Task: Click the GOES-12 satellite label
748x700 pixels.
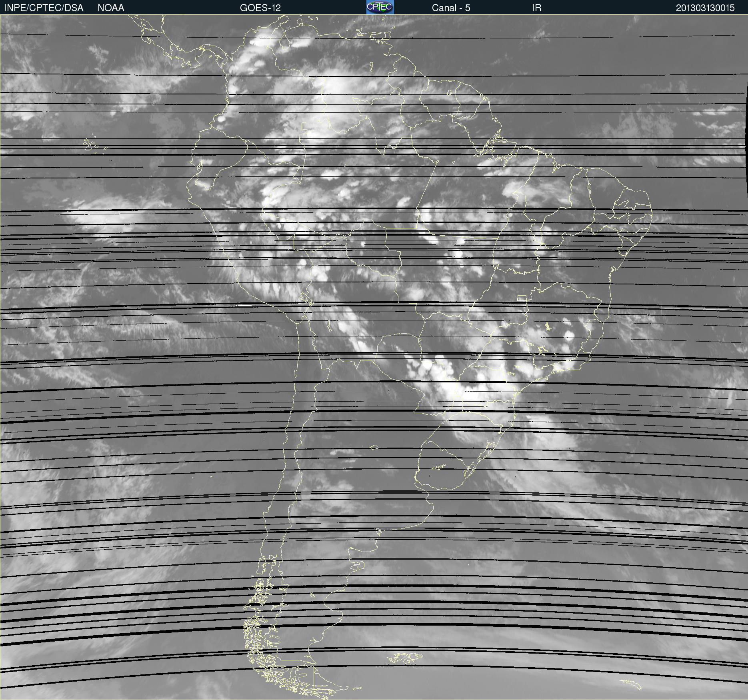Action: (260, 8)
